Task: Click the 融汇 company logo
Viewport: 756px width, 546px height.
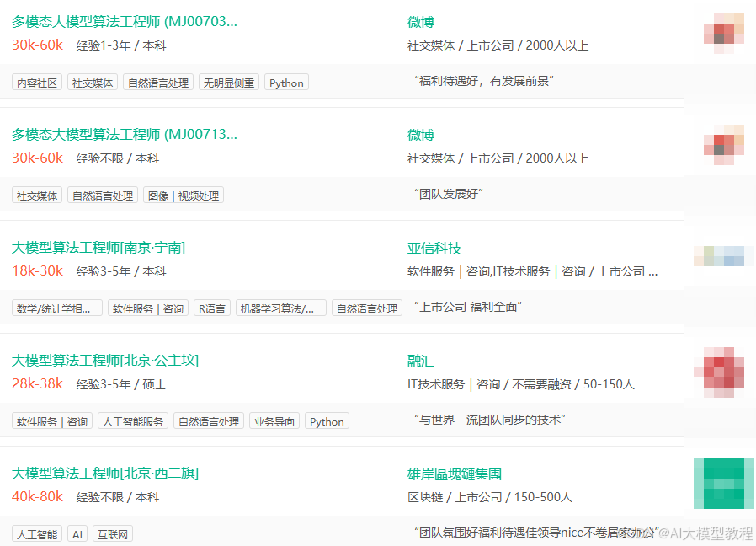Action: point(719,372)
